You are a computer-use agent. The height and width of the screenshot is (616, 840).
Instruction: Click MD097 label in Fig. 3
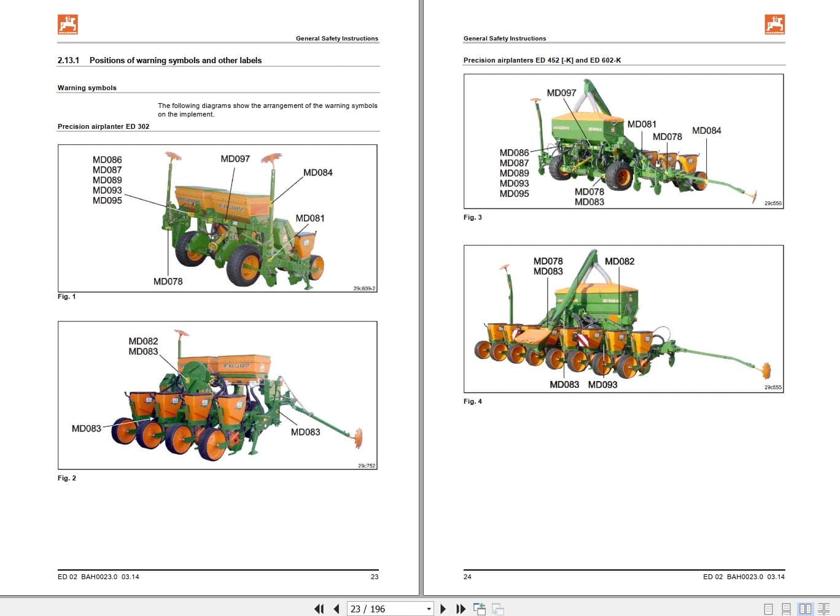[x=562, y=93]
